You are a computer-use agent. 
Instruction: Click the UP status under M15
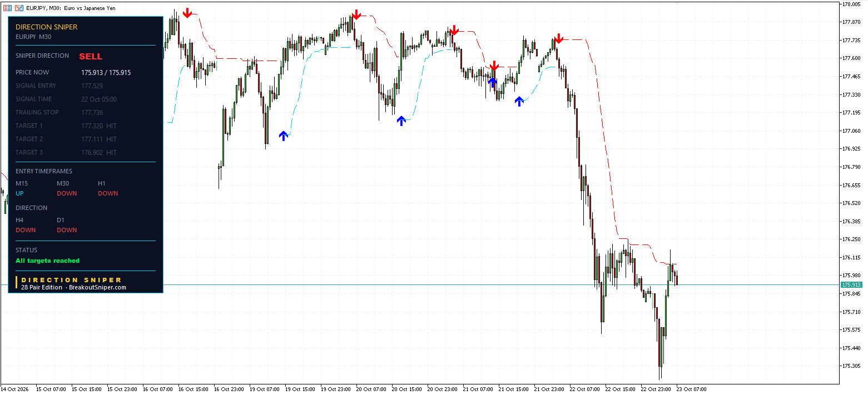pyautogui.click(x=19, y=193)
